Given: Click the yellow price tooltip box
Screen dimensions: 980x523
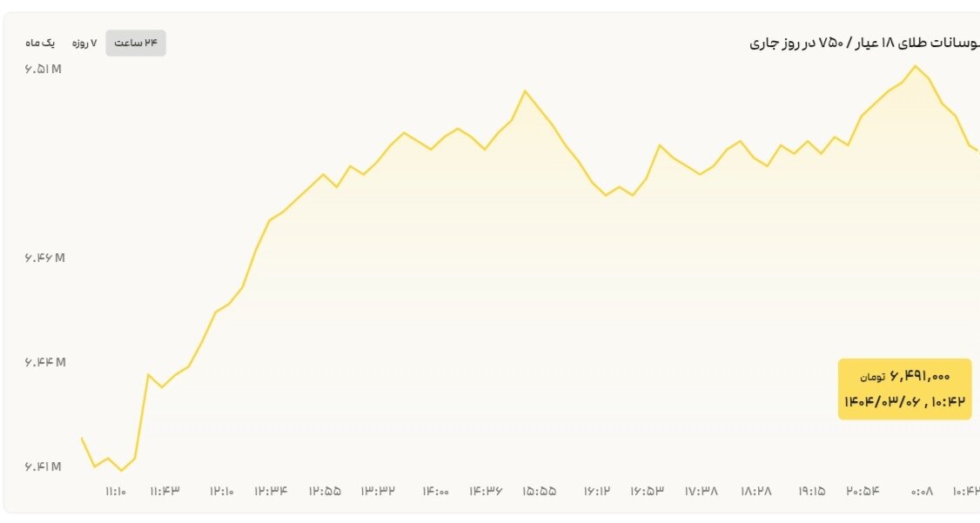Looking at the screenshot, I should (x=904, y=388).
